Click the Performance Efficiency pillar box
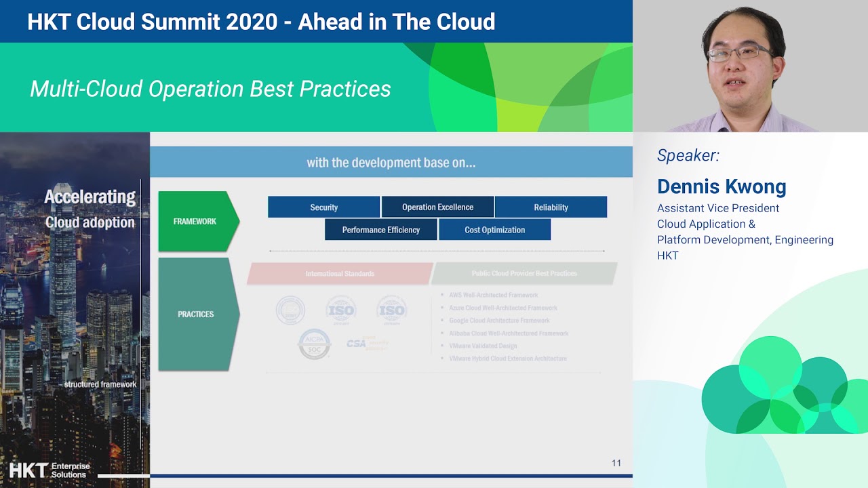Viewport: 868px width, 488px height. [380, 230]
